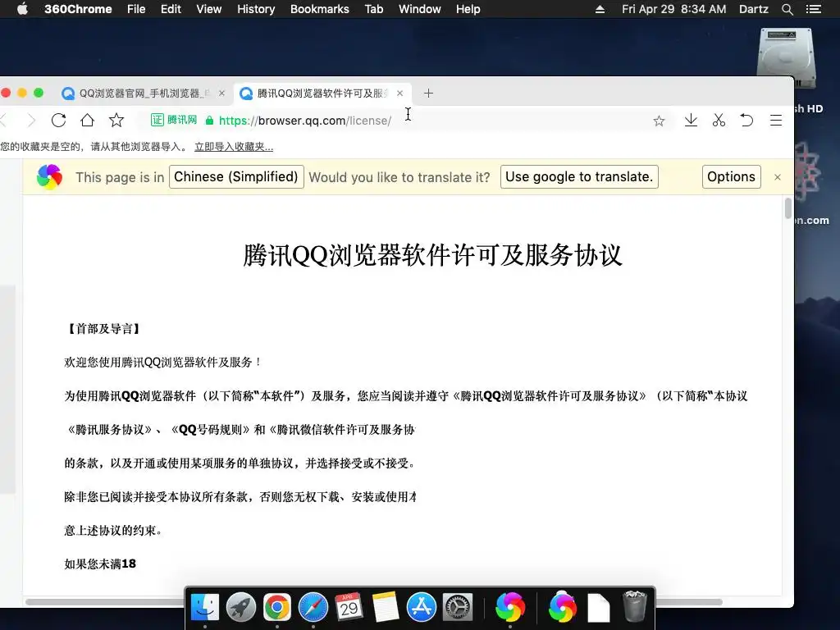Screen dimensions: 840x630
Task: Open the hamburger main menu
Action: tap(776, 120)
